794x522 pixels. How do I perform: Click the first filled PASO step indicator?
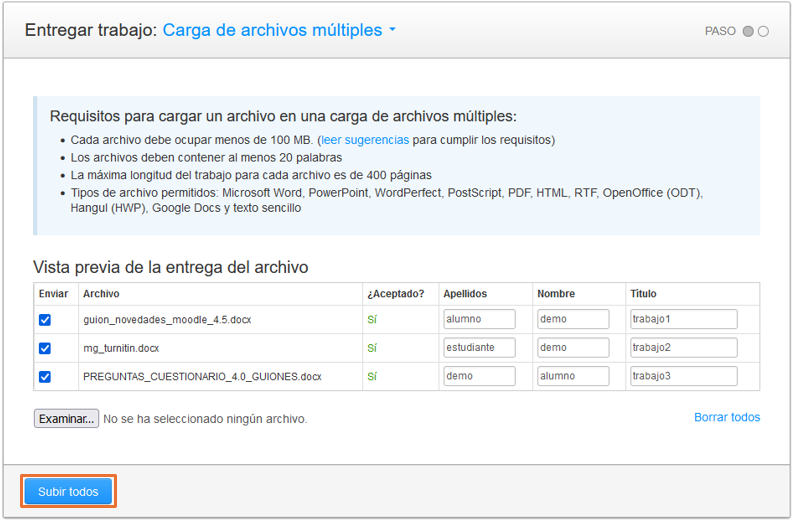748,31
